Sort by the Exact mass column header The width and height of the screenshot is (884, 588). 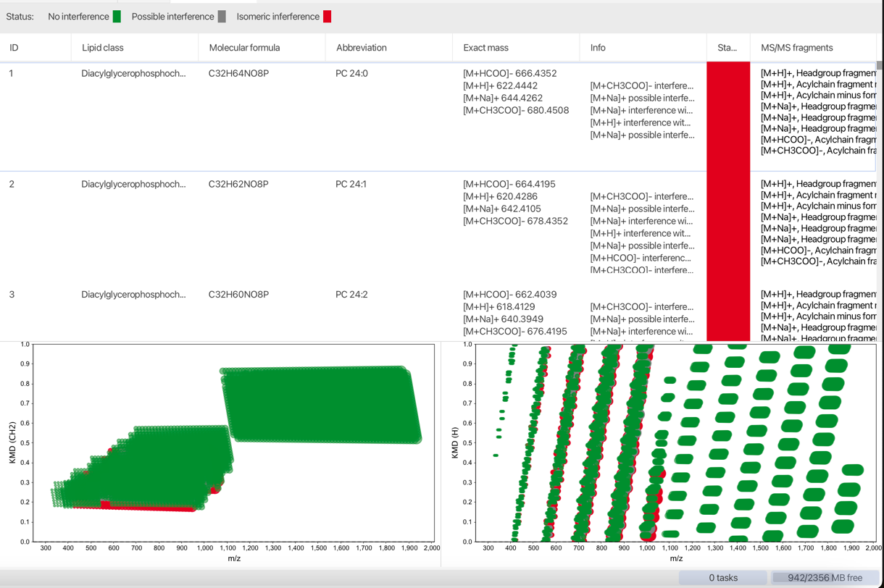click(x=516, y=48)
